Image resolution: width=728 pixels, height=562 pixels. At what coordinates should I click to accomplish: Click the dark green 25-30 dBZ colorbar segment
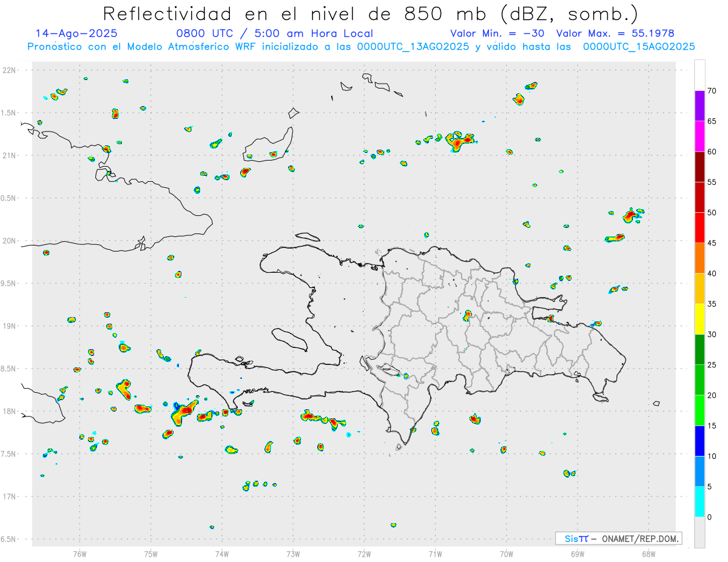tap(699, 350)
